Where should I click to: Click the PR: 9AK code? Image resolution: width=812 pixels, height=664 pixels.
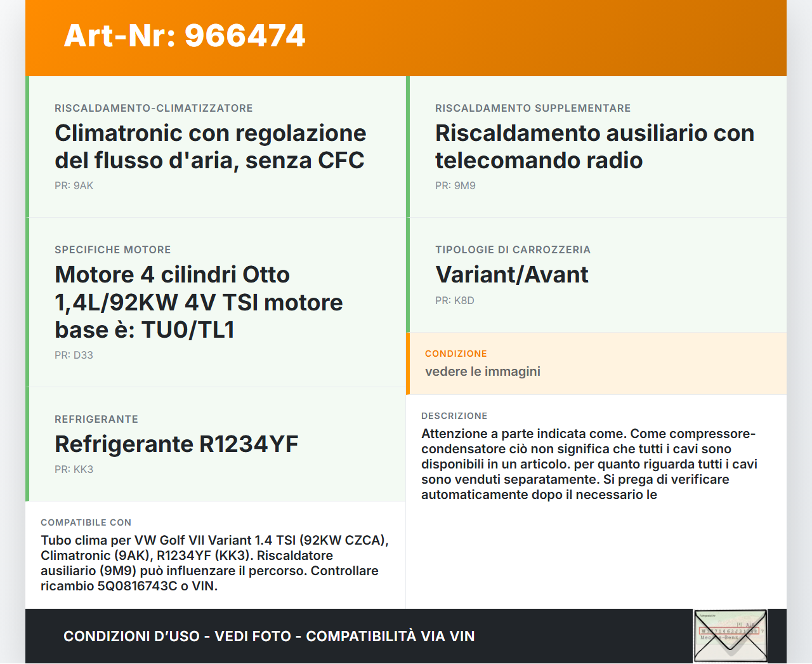(x=74, y=185)
